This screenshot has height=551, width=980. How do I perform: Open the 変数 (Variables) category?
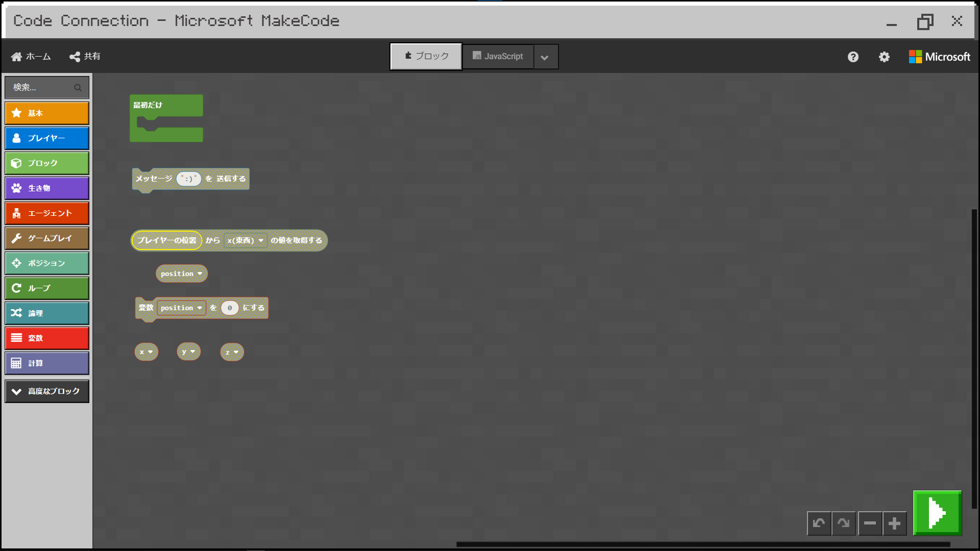46,338
